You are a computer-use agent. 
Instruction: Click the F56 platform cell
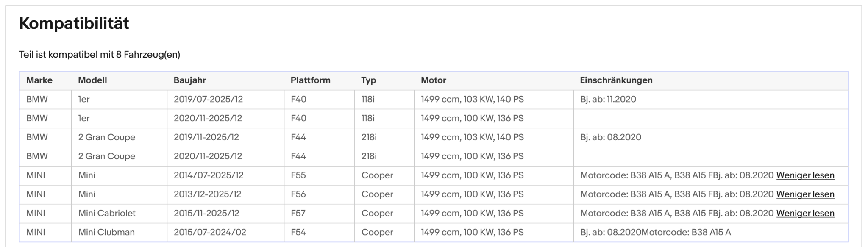tap(319, 194)
